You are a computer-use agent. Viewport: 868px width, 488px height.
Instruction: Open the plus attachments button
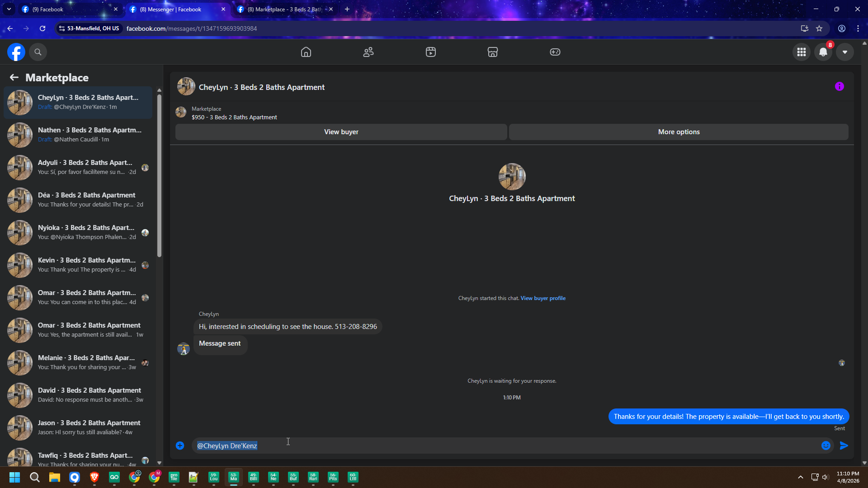click(x=180, y=446)
